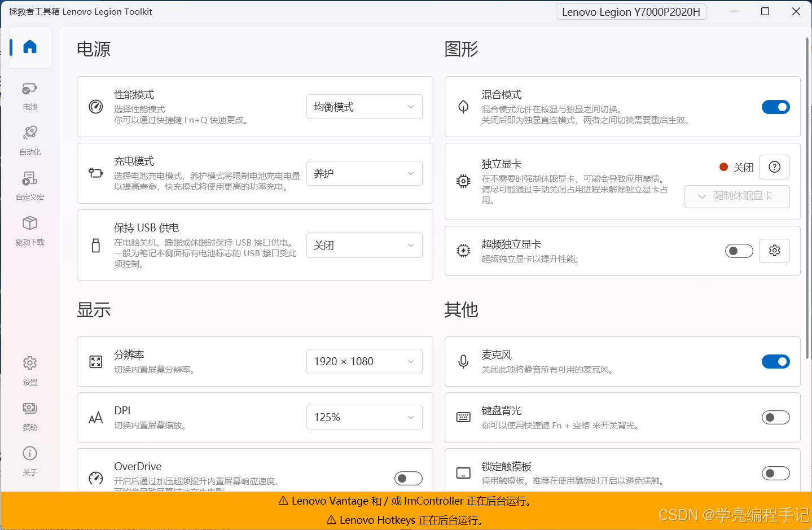The height and width of the screenshot is (530, 812).
Task: Click the 关闭 status of 独立显卡
Action: click(x=743, y=167)
